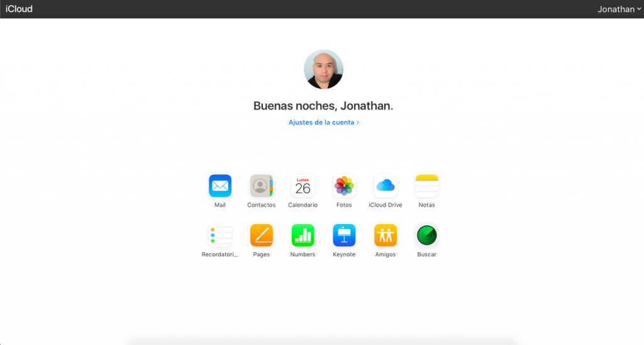Image resolution: width=644 pixels, height=345 pixels.
Task: Click the profile photo avatar
Action: 324,69
